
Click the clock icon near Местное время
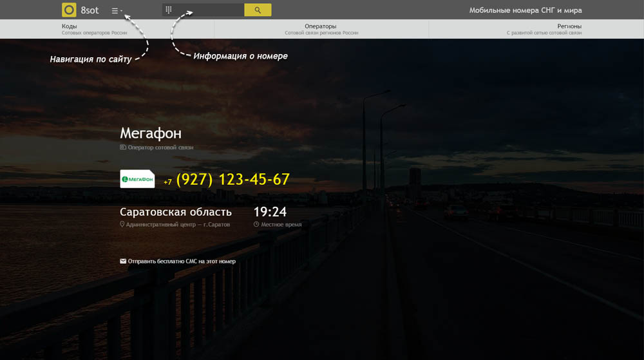coord(256,224)
